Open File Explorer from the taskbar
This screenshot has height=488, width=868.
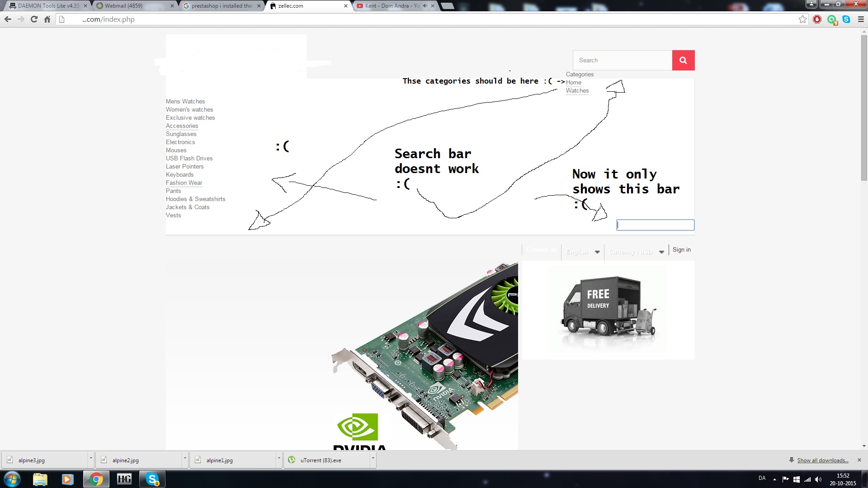point(40,479)
